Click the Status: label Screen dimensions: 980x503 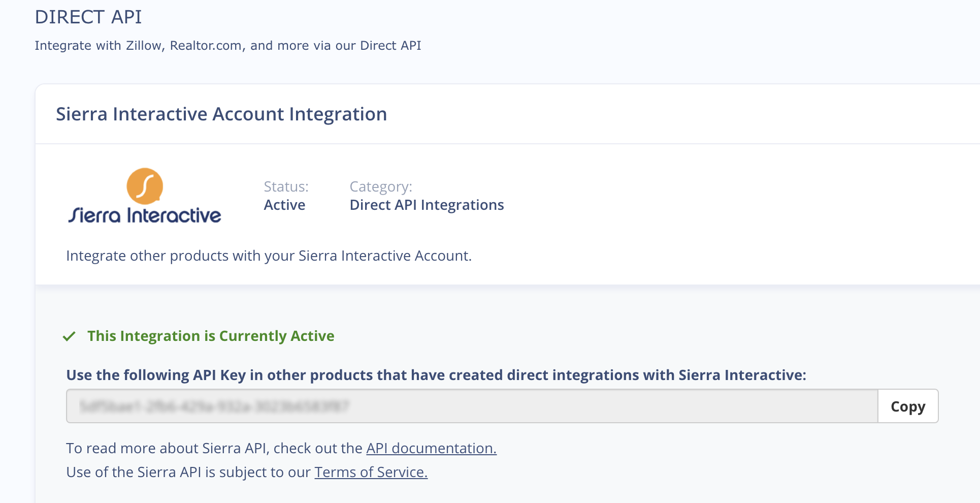(x=286, y=186)
